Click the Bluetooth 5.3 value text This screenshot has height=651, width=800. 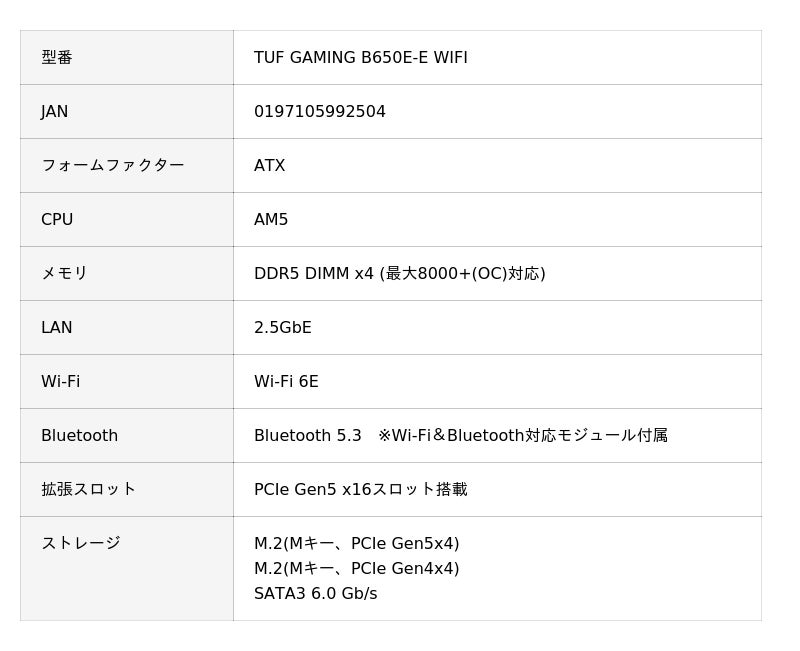(308, 436)
